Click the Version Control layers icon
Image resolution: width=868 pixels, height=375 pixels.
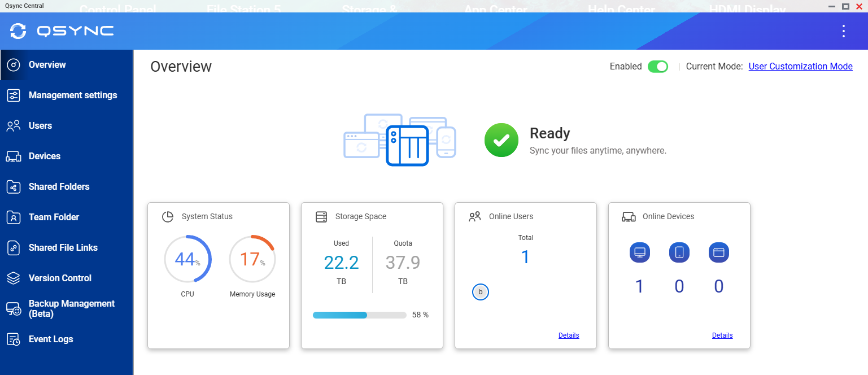coord(14,278)
